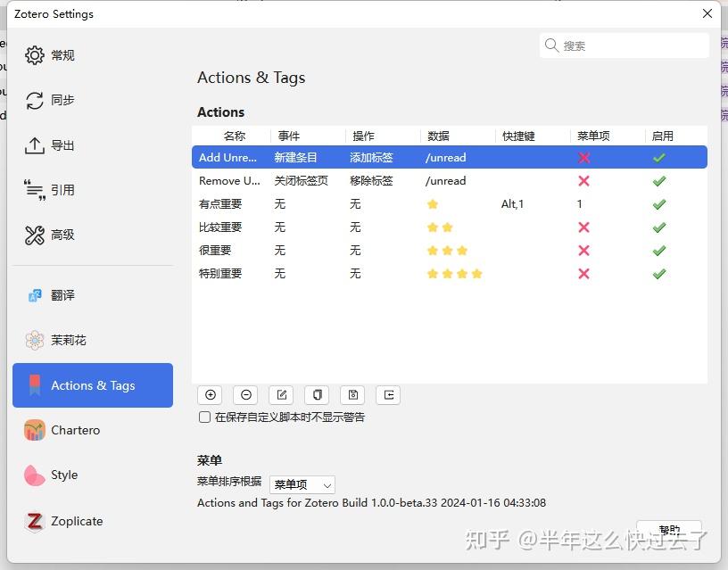
Task: Save actions using the floppy disk icon
Action: pyautogui.click(x=352, y=394)
